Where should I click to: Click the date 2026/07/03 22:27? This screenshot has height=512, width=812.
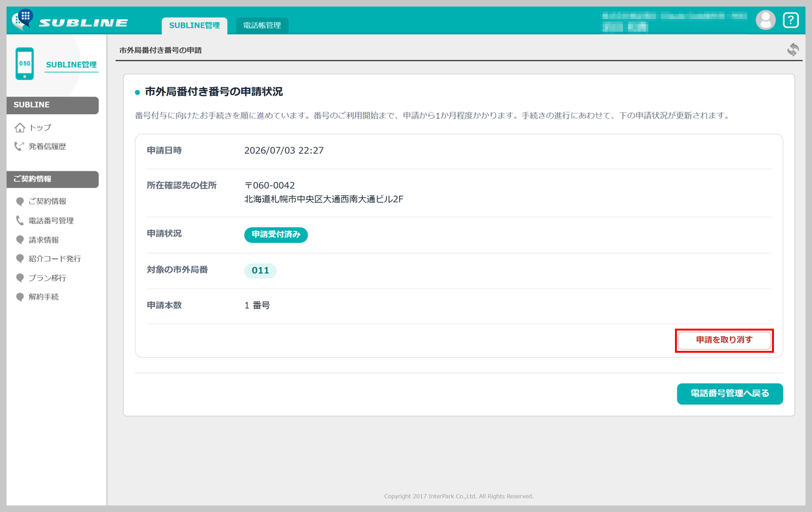284,151
